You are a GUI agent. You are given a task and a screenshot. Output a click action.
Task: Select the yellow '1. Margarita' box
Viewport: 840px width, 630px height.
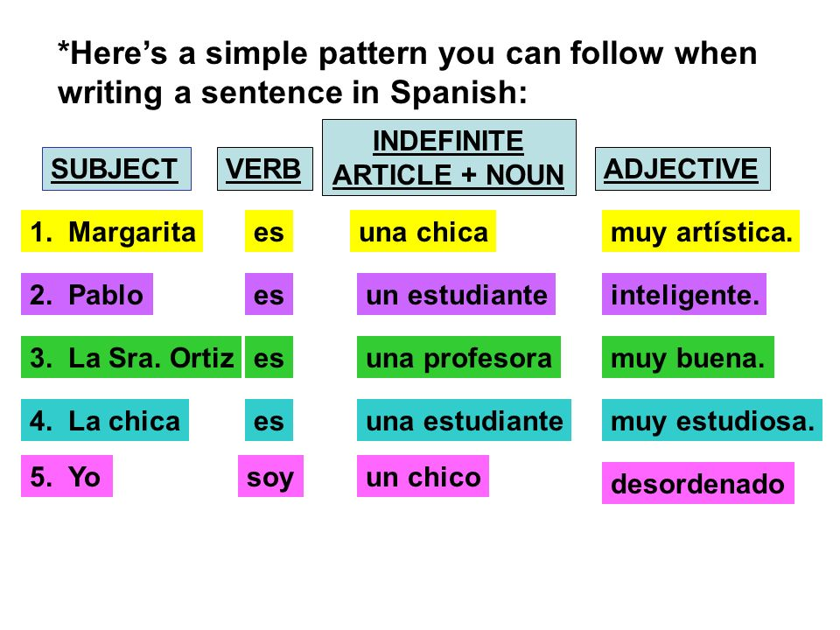tap(112, 231)
